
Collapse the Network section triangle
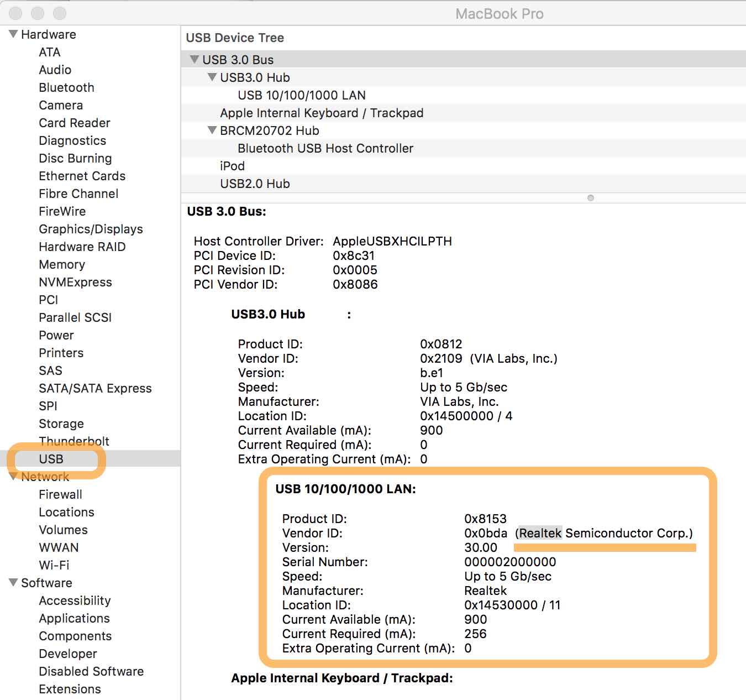coord(13,477)
